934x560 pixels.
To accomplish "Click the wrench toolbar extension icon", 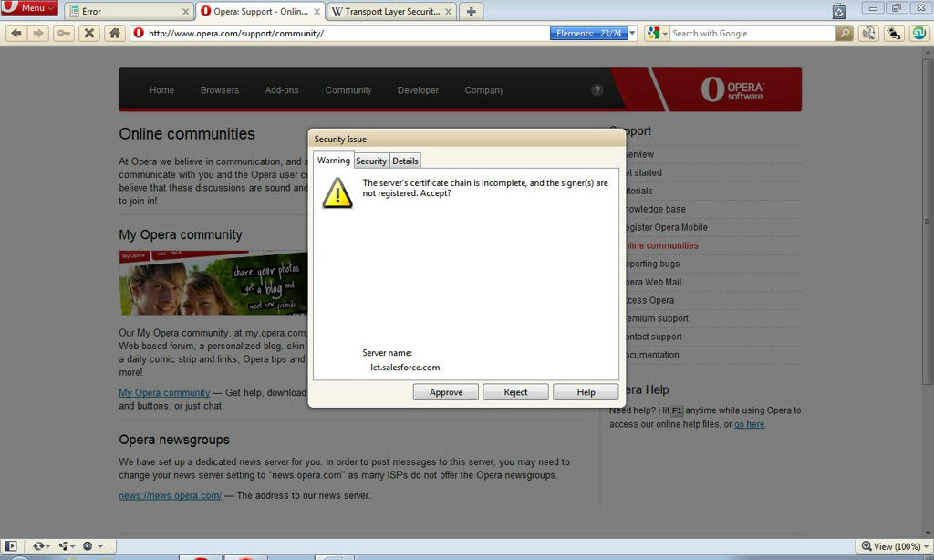I will [x=869, y=34].
